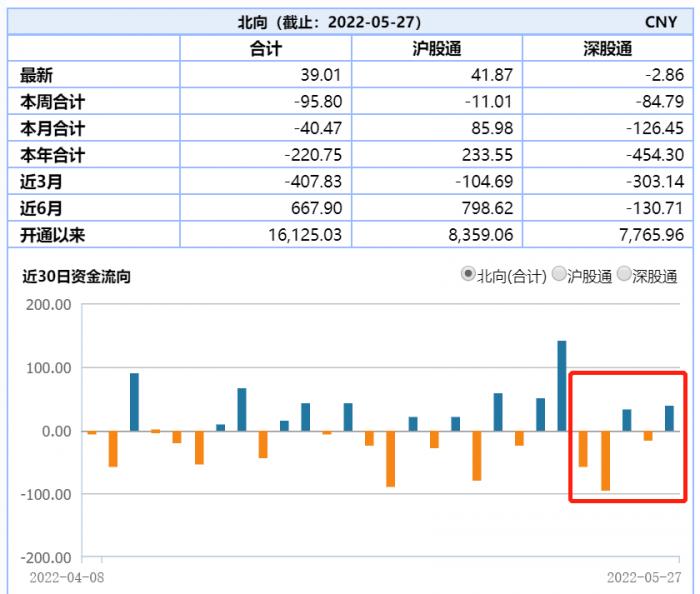The image size is (700, 594).
Task: Click the value -220.75 in 本年合计 row
Action: click(313, 155)
